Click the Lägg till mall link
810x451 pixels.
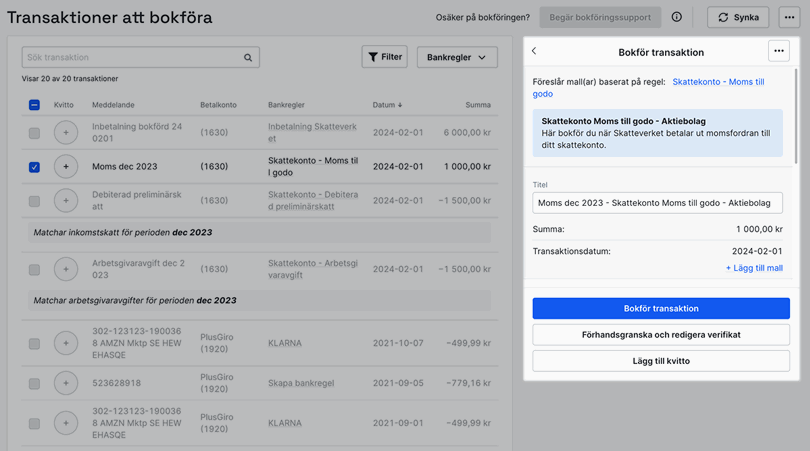tap(754, 268)
